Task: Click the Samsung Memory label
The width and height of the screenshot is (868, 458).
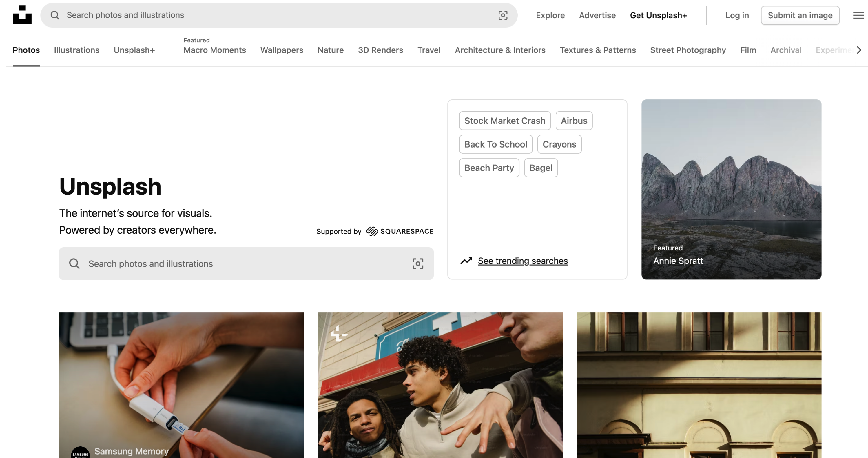Action: pyautogui.click(x=132, y=451)
